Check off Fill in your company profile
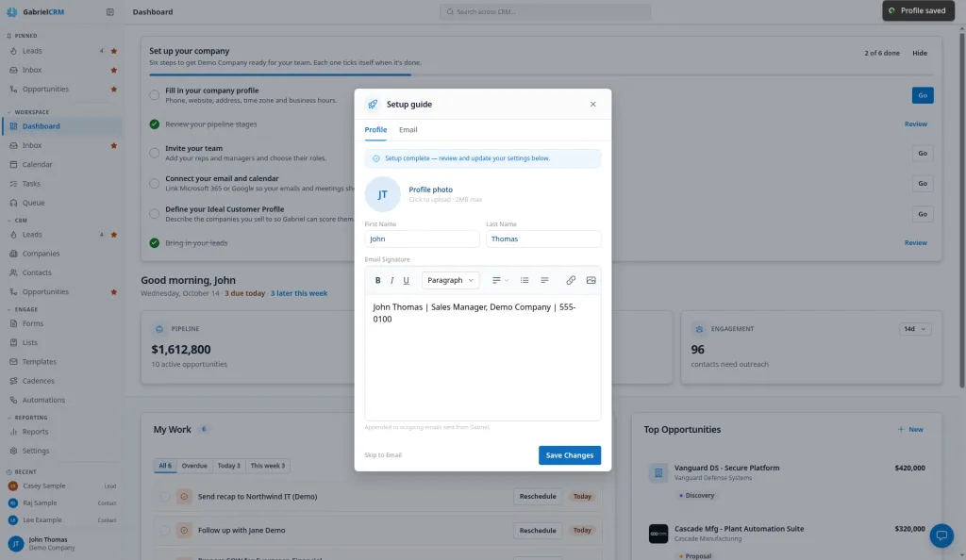The height and width of the screenshot is (560, 966). 154,95
